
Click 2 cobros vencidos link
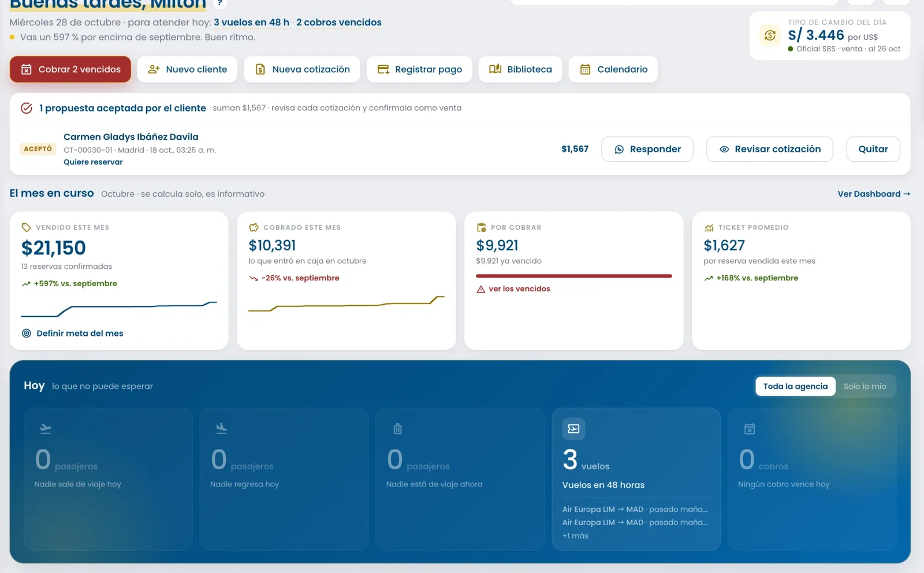[339, 23]
